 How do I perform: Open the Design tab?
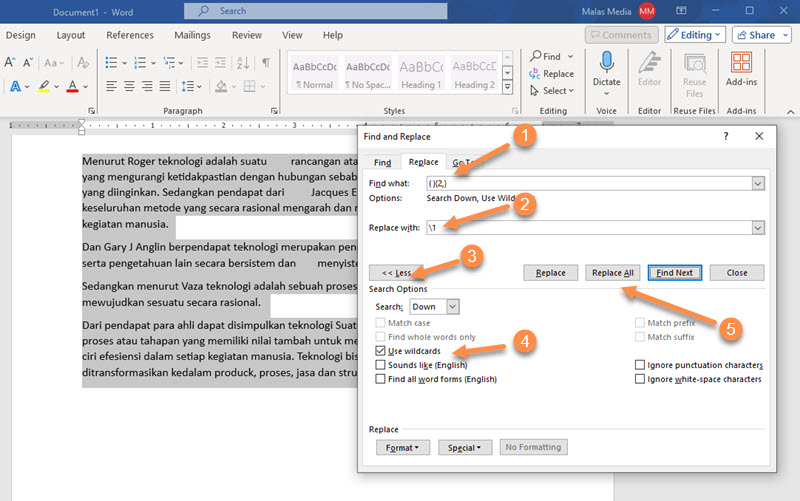[x=20, y=35]
